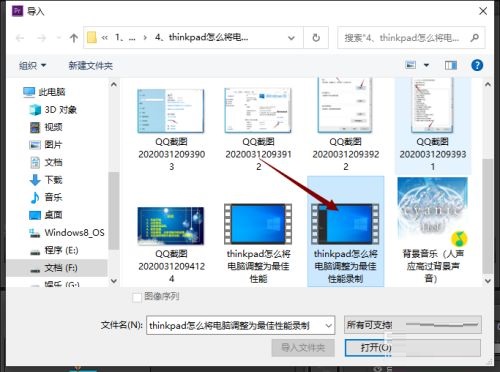Open the 组织 menu
This screenshot has height=372, width=500.
[32, 65]
